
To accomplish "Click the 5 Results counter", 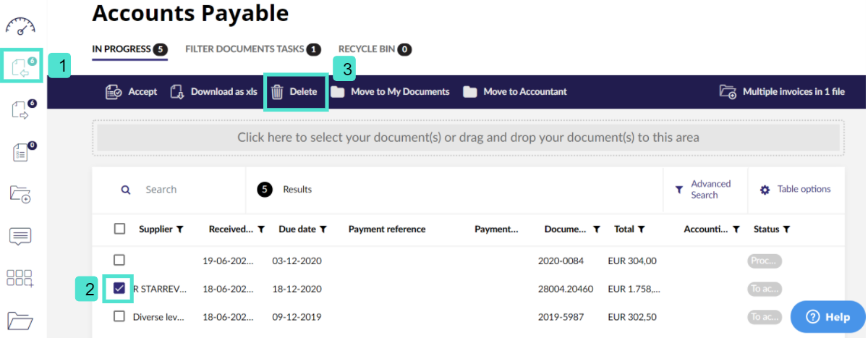I will [x=285, y=190].
